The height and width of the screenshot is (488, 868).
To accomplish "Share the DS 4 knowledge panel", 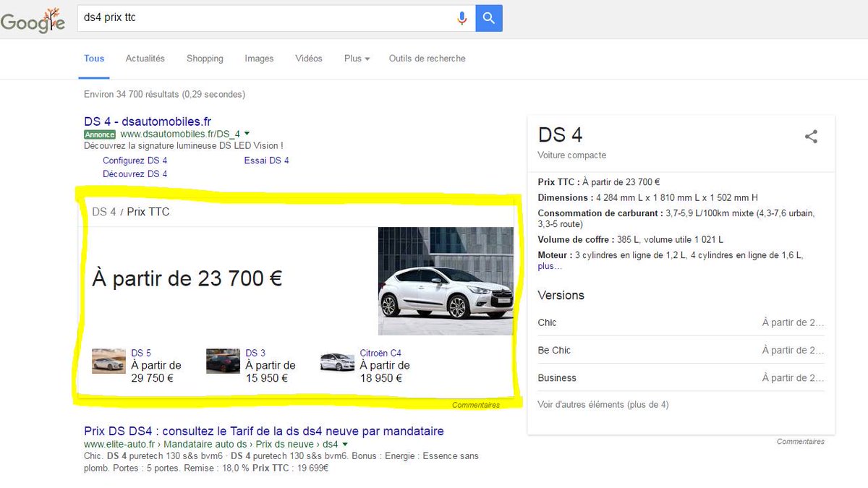I will [x=812, y=136].
